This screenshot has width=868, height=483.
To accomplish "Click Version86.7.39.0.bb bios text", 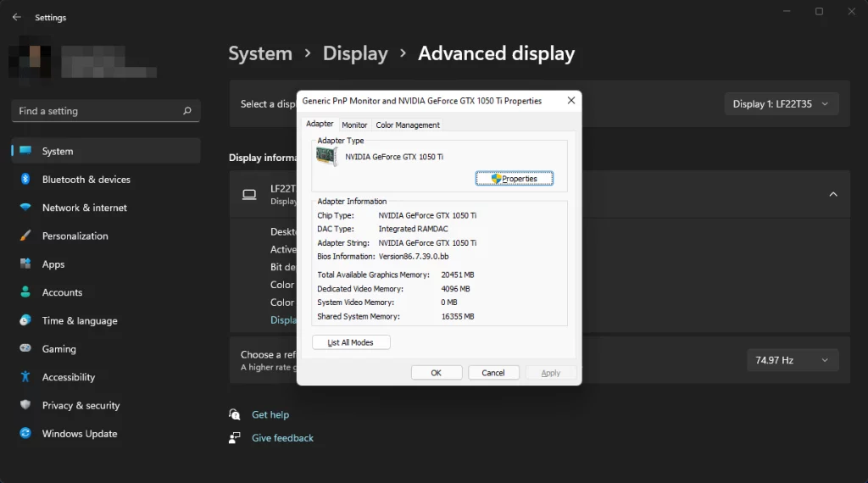I will coord(414,256).
